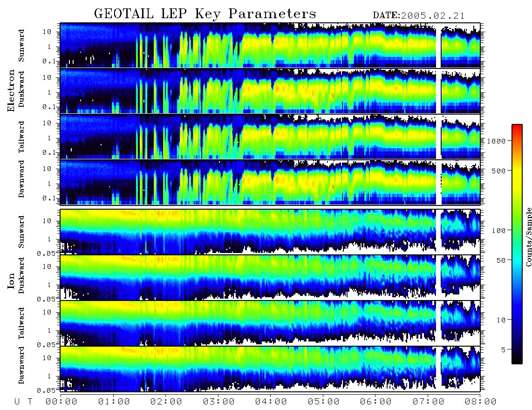Click the vertical Ion group label
This screenshot has height=410, width=532.
(x=11, y=280)
